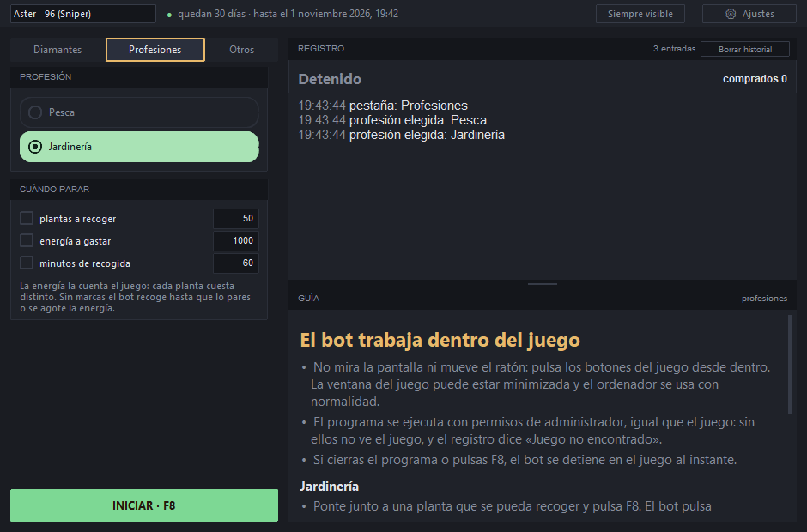Switch to the Diamantes tab

[58, 50]
